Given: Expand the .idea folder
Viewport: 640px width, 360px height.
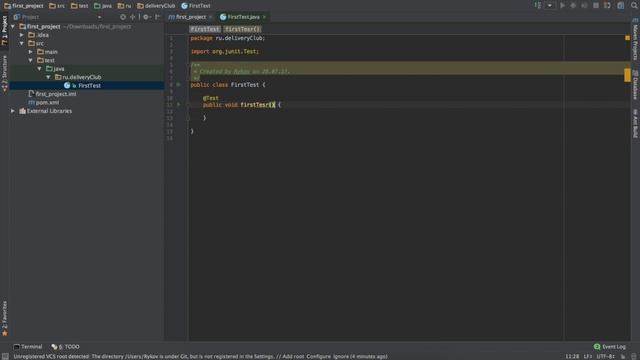Looking at the screenshot, I should [x=22, y=35].
